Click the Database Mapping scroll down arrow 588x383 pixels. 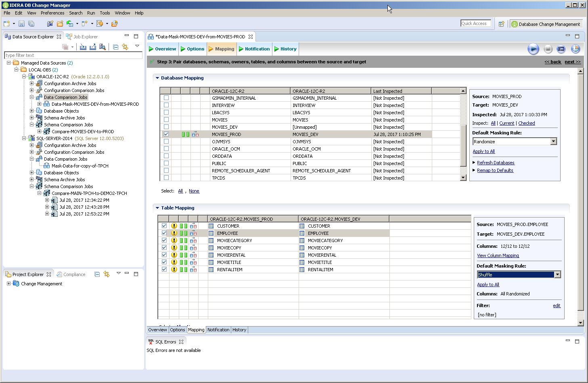[x=463, y=178]
